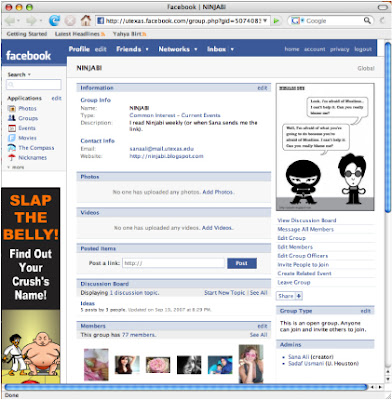This screenshot has height=400, width=392.
Task: Click the Sana Ali admin link
Action: point(298,357)
